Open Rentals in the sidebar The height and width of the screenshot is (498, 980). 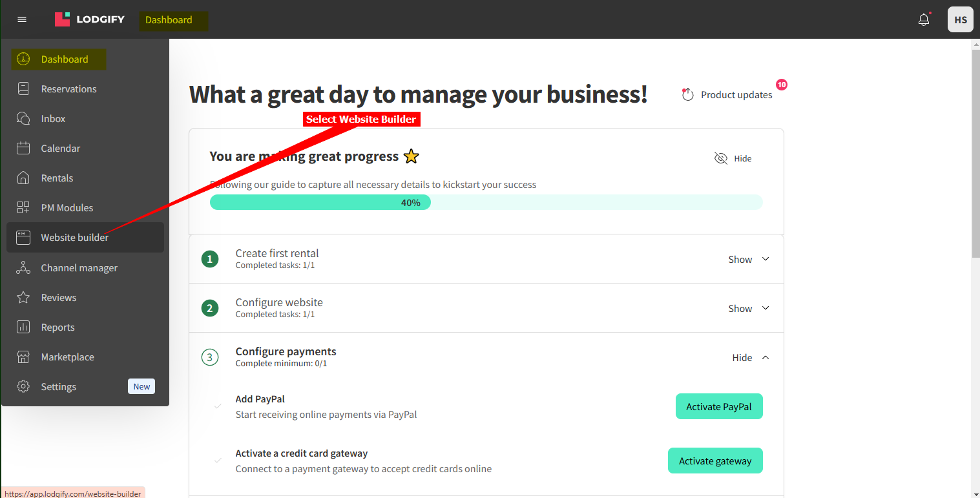click(57, 178)
